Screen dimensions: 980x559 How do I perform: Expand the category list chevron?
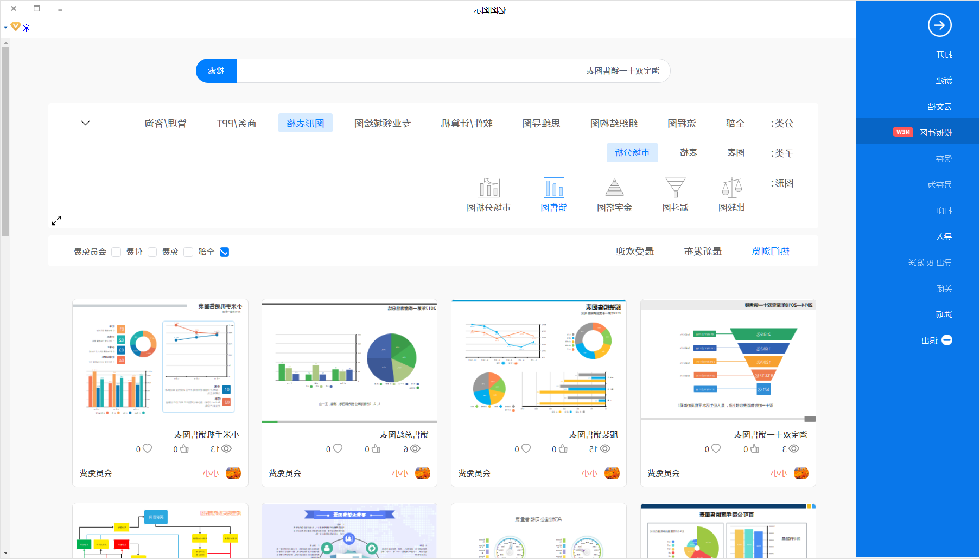click(x=85, y=123)
